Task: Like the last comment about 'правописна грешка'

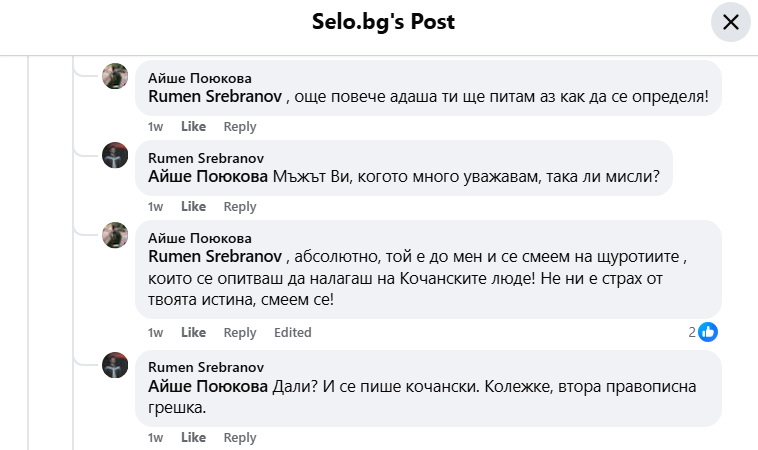Action: (193, 438)
